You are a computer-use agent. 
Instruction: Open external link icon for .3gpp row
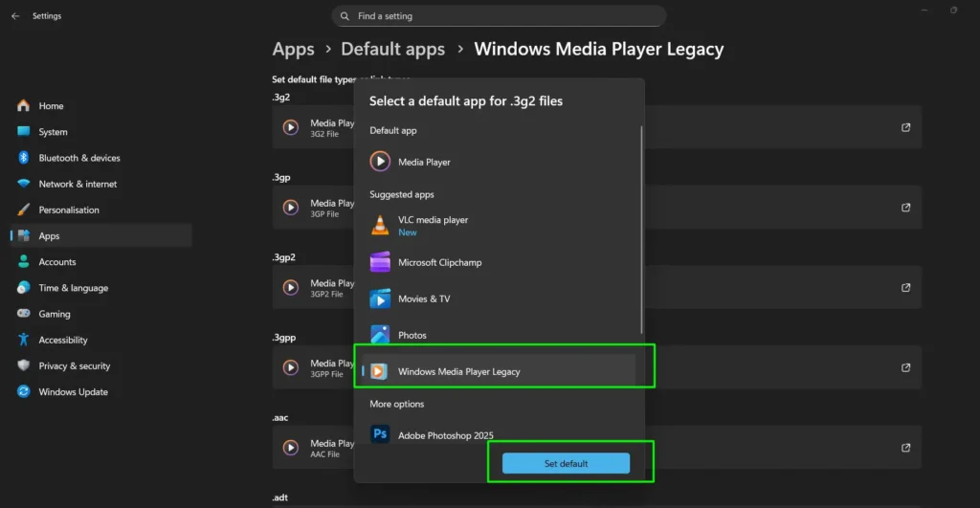[905, 367]
